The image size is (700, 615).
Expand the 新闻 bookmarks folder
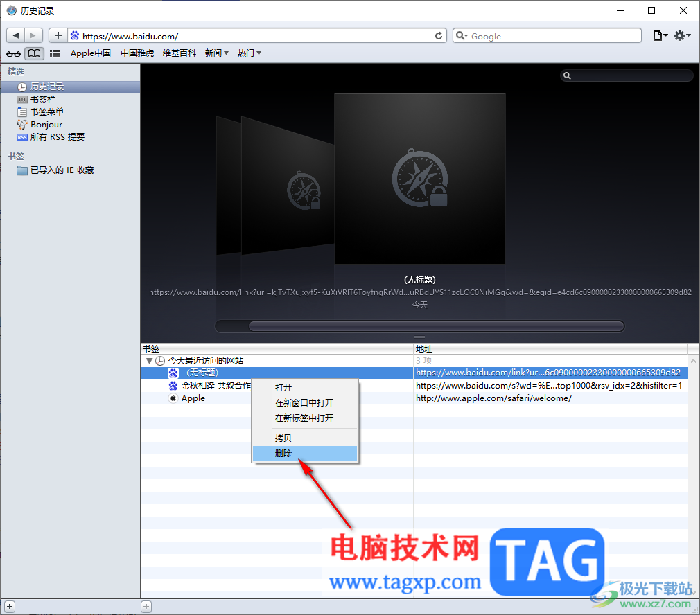(x=216, y=53)
